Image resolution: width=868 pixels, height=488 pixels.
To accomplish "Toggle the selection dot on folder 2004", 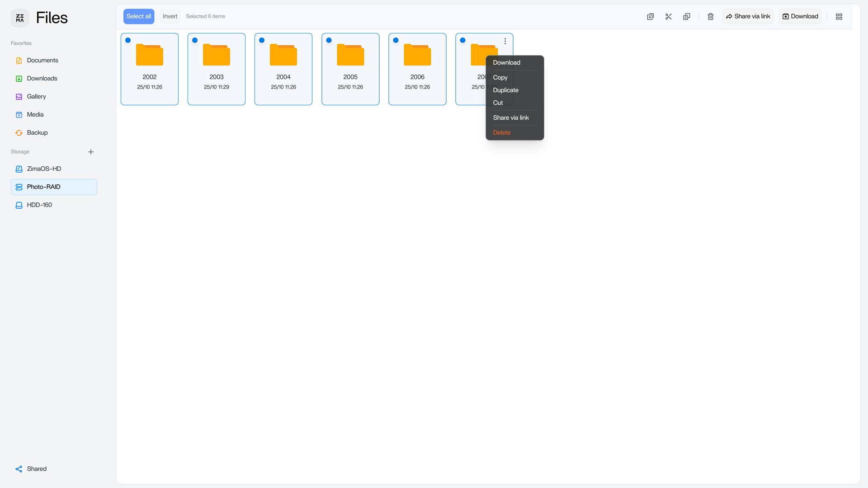I will 262,40.
